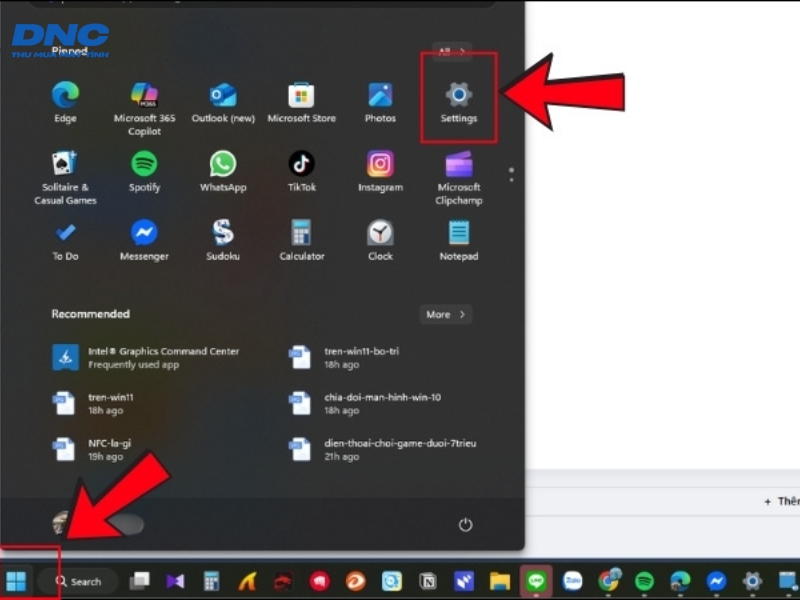Open Notepad from pinned apps
The image size is (800, 600).
click(459, 240)
